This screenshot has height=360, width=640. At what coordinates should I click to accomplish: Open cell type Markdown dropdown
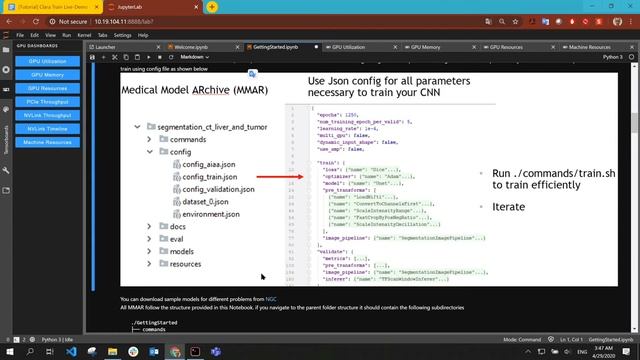coord(195,57)
